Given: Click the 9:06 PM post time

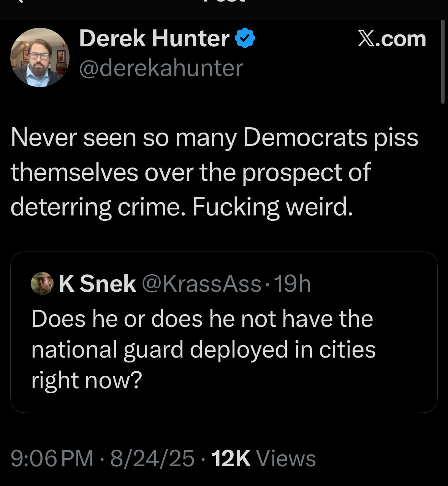Looking at the screenshot, I should point(52,458).
